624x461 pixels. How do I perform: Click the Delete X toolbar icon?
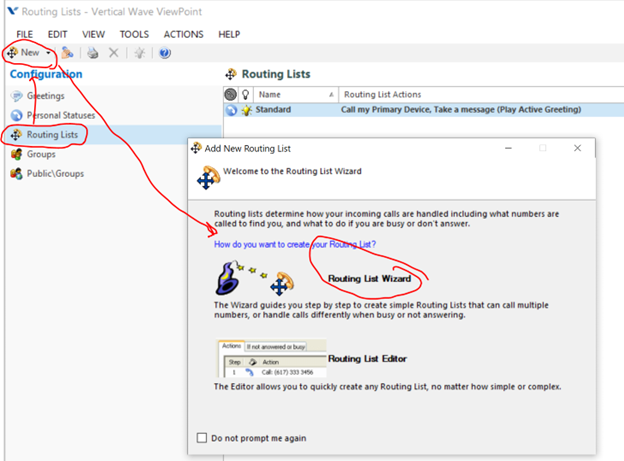pyautogui.click(x=114, y=52)
